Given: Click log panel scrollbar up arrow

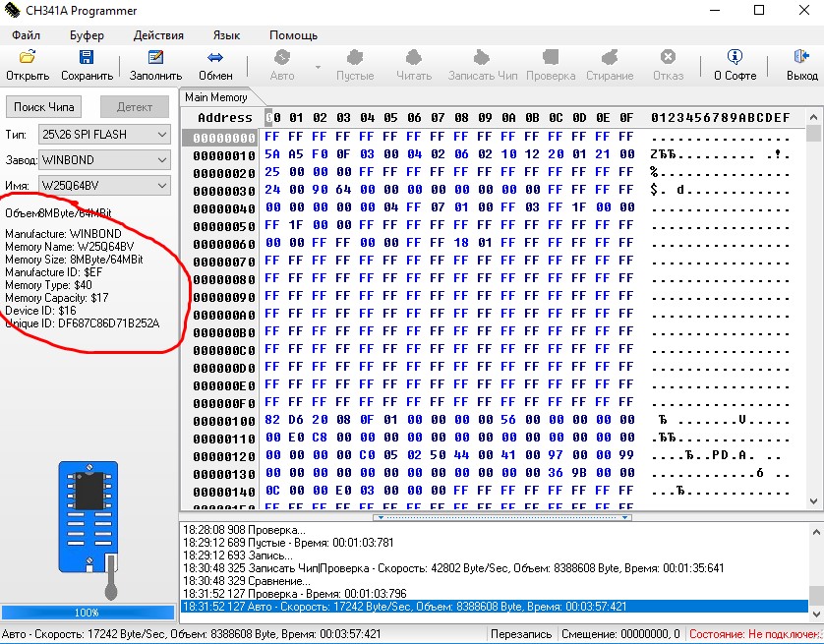Looking at the screenshot, I should point(815,532).
